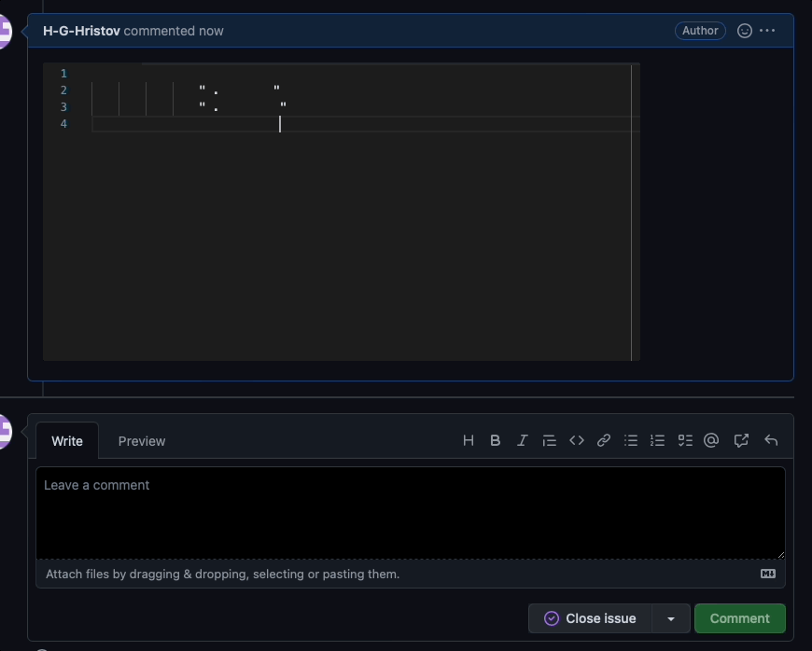Select the Write tab
This screenshot has width=812, height=651.
pyautogui.click(x=67, y=440)
